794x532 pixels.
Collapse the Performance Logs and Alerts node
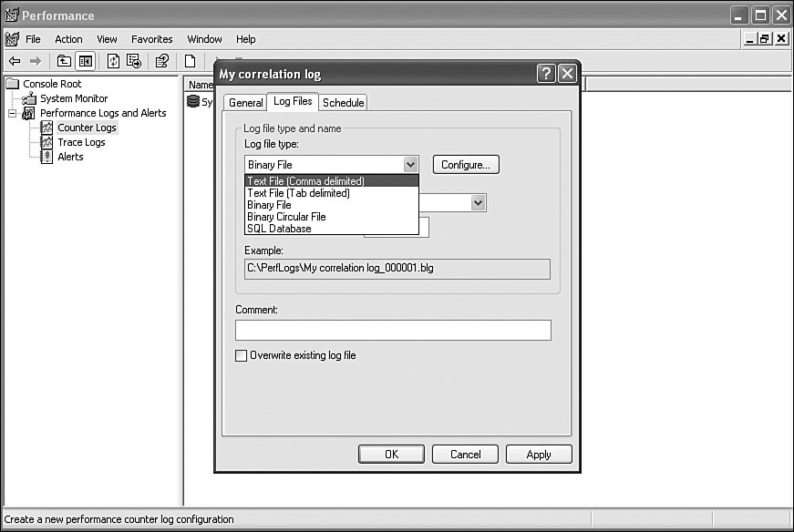pos(13,113)
